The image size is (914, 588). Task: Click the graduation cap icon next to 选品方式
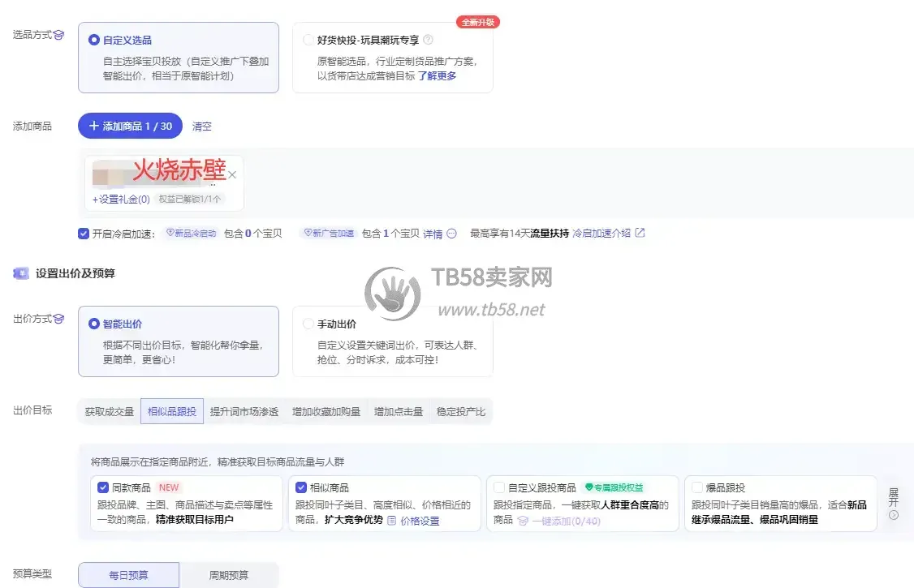click(x=59, y=35)
